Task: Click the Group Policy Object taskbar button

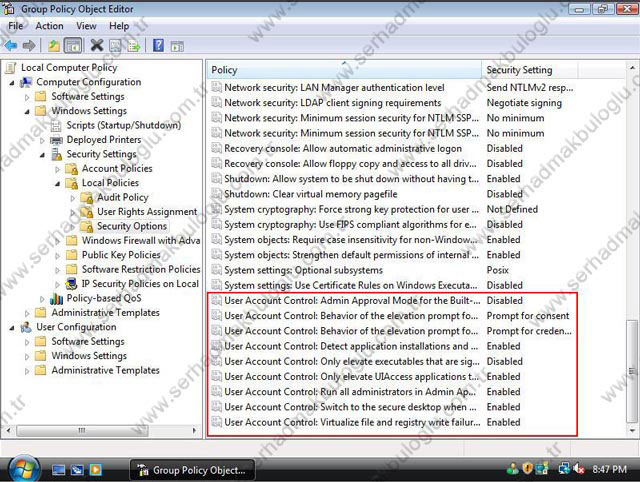Action: 193,470
